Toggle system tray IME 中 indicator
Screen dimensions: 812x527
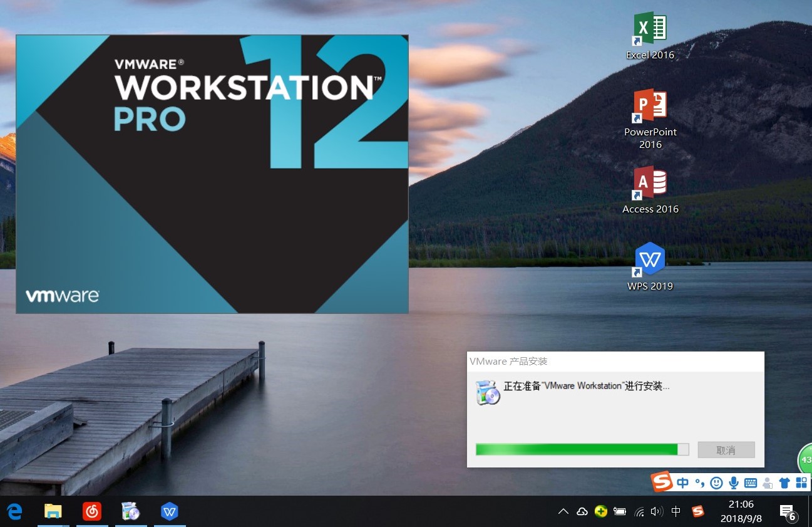(x=676, y=511)
